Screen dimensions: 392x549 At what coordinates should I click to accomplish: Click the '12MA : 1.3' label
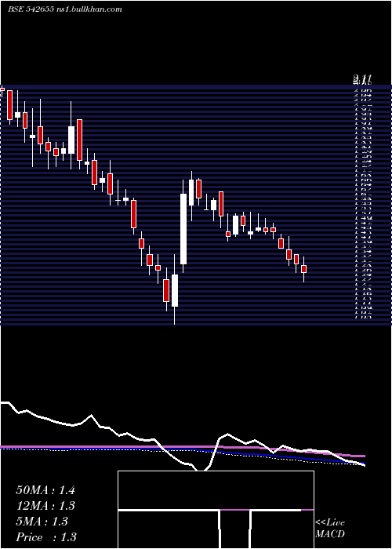(x=45, y=506)
